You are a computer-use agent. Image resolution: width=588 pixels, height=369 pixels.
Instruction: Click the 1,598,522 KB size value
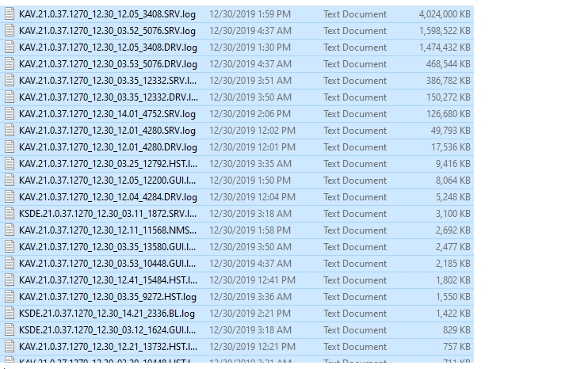click(445, 31)
